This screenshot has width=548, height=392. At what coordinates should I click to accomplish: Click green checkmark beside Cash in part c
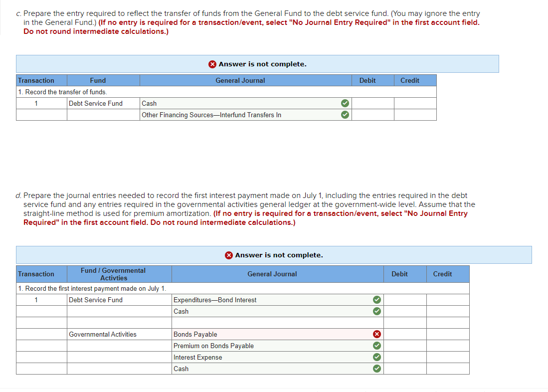(x=345, y=103)
